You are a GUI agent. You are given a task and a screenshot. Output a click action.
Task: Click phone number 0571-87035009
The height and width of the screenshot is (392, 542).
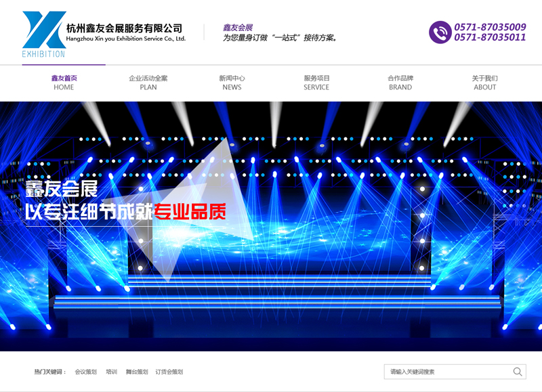click(490, 27)
